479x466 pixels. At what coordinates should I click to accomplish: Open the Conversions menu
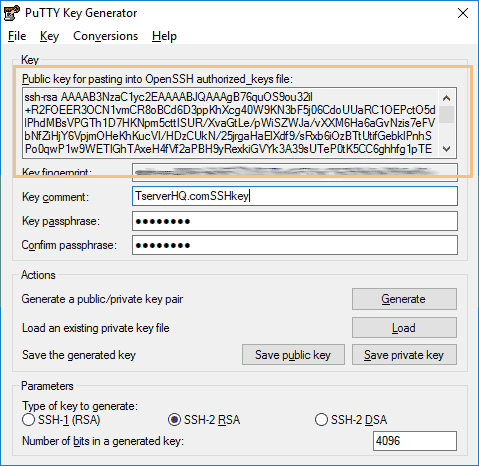pyautogui.click(x=105, y=36)
